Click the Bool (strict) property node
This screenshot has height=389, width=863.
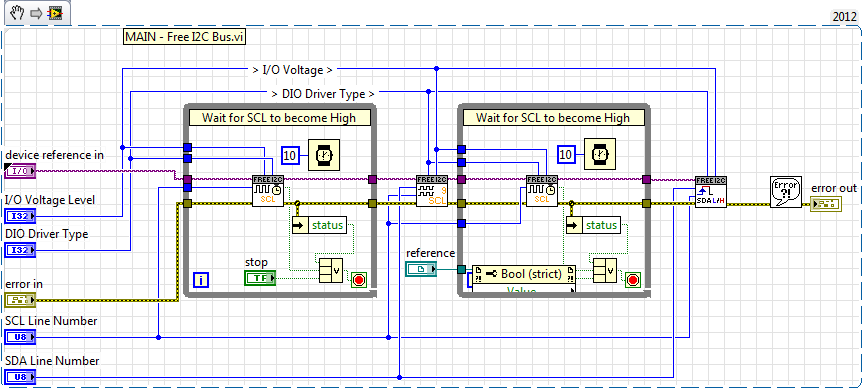[524, 274]
